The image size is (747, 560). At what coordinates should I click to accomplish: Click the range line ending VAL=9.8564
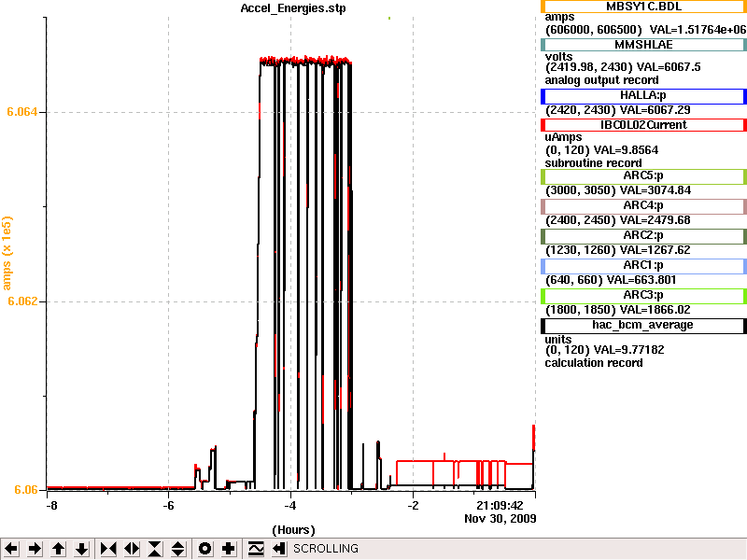(601, 150)
